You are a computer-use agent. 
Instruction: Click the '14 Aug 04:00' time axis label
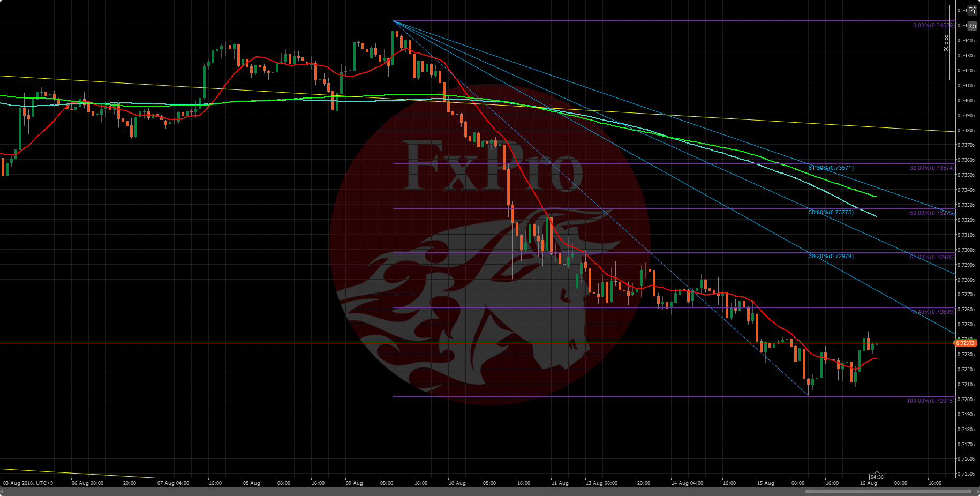687,483
